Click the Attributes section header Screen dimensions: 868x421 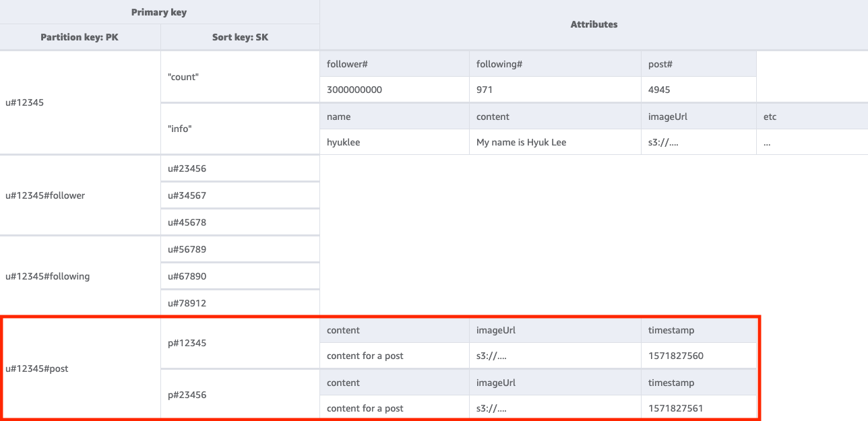pyautogui.click(x=594, y=24)
